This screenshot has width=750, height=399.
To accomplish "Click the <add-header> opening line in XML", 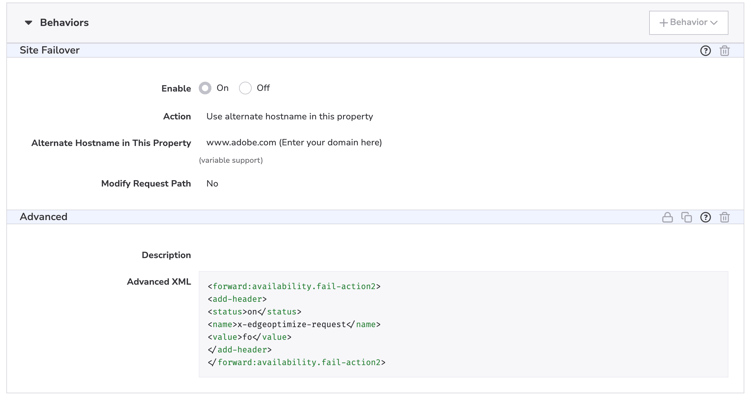I will coord(237,299).
